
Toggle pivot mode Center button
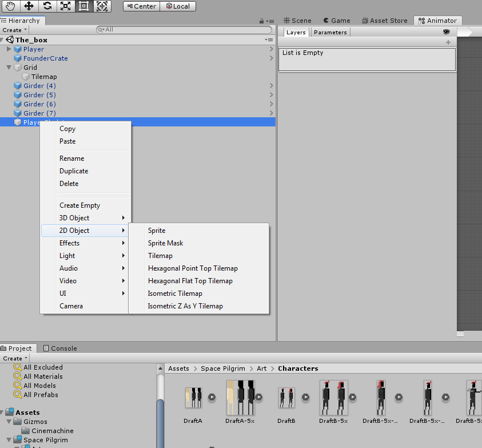pyautogui.click(x=141, y=6)
